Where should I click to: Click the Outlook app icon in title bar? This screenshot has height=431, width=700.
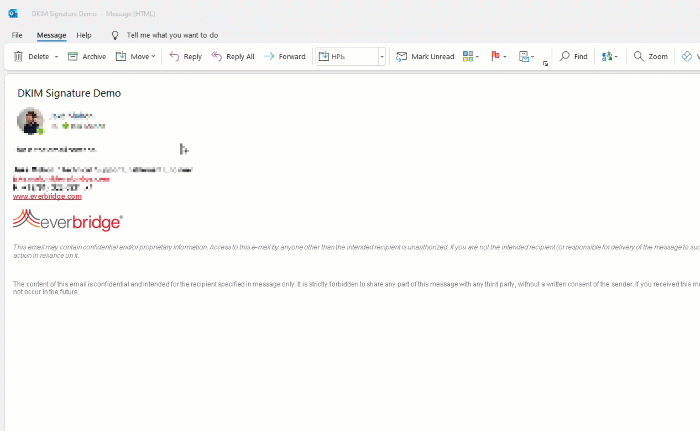[13, 14]
